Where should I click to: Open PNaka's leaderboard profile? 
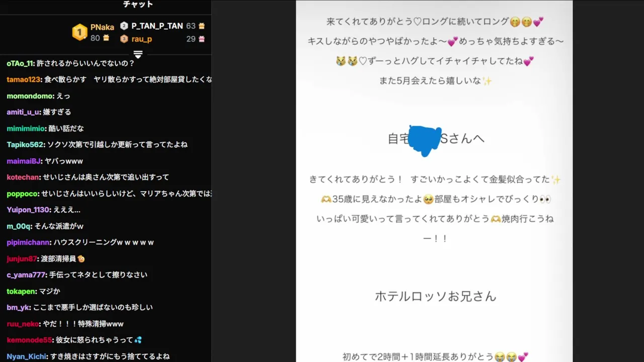click(x=102, y=27)
